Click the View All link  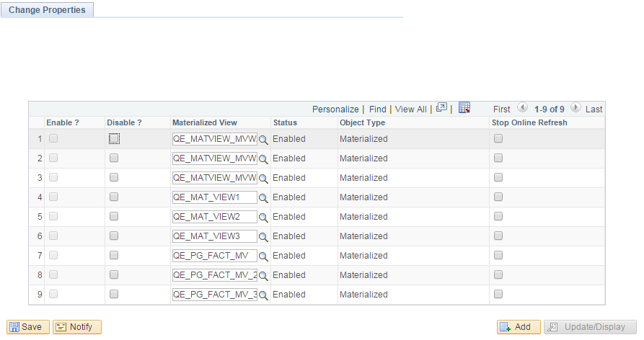tap(410, 109)
